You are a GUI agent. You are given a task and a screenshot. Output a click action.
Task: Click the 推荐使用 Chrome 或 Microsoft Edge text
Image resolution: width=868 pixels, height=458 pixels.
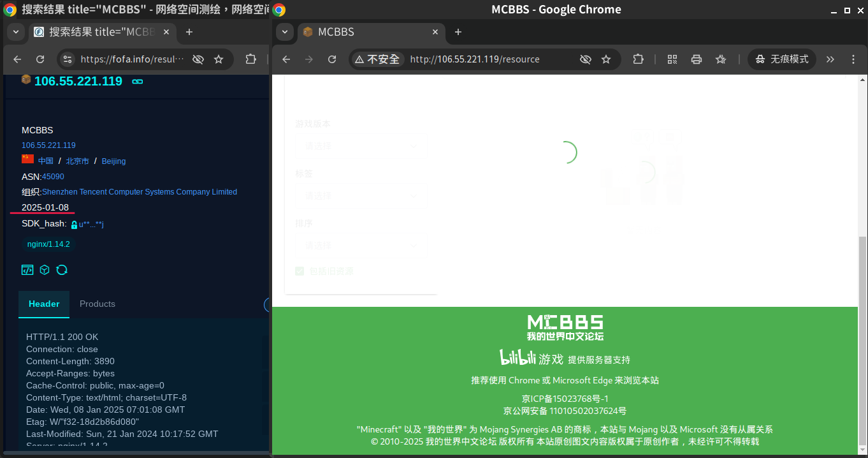(565, 380)
